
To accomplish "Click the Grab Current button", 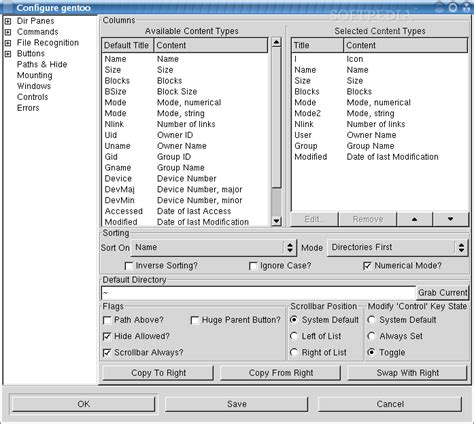I will coord(443,293).
